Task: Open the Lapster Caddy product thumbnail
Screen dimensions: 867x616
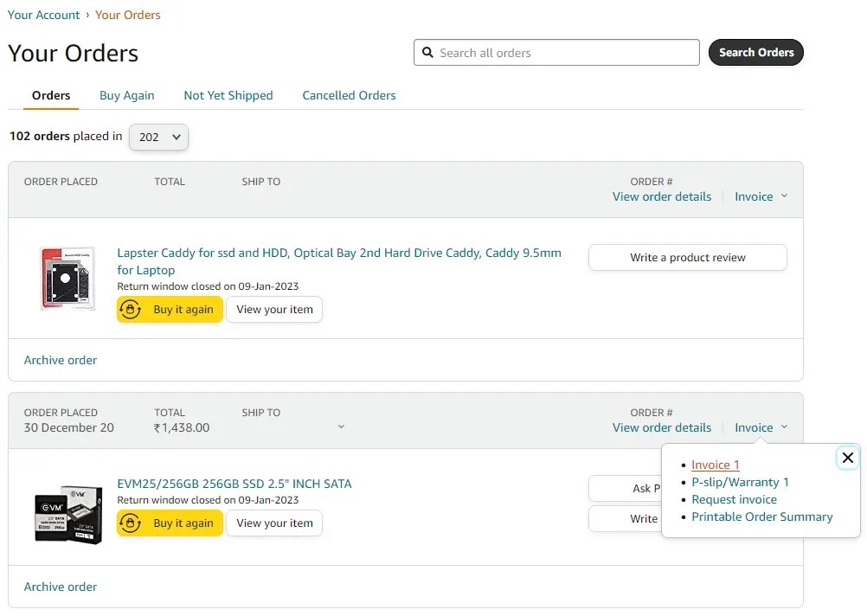Action: pyautogui.click(x=67, y=278)
